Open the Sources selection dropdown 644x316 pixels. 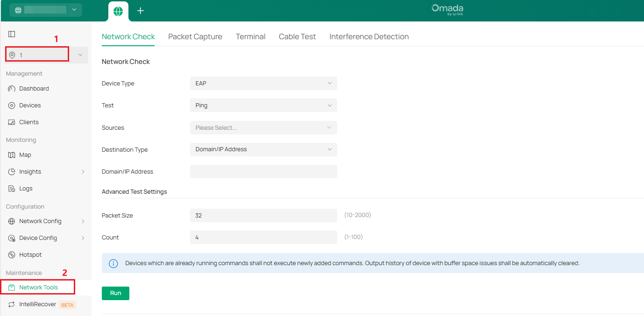pyautogui.click(x=263, y=127)
